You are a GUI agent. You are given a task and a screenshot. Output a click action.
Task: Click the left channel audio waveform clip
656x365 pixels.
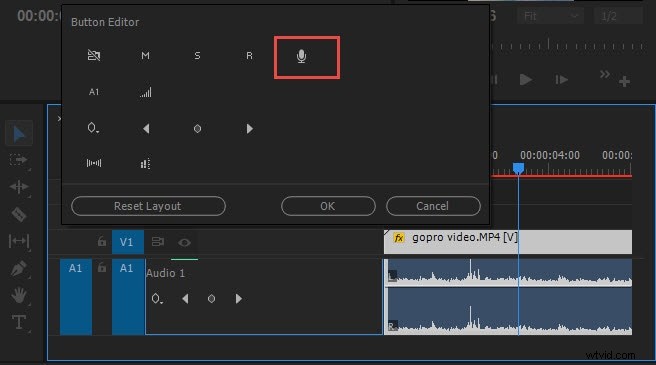[508, 272]
